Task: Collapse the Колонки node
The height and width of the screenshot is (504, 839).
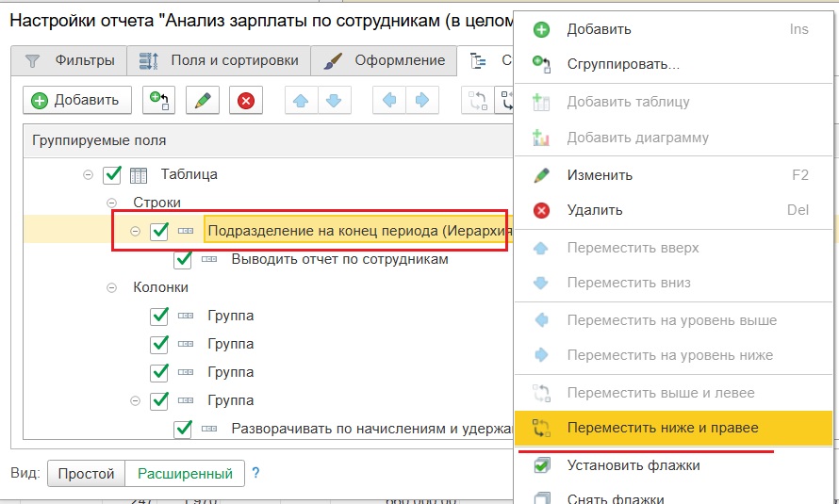Action: point(111,287)
